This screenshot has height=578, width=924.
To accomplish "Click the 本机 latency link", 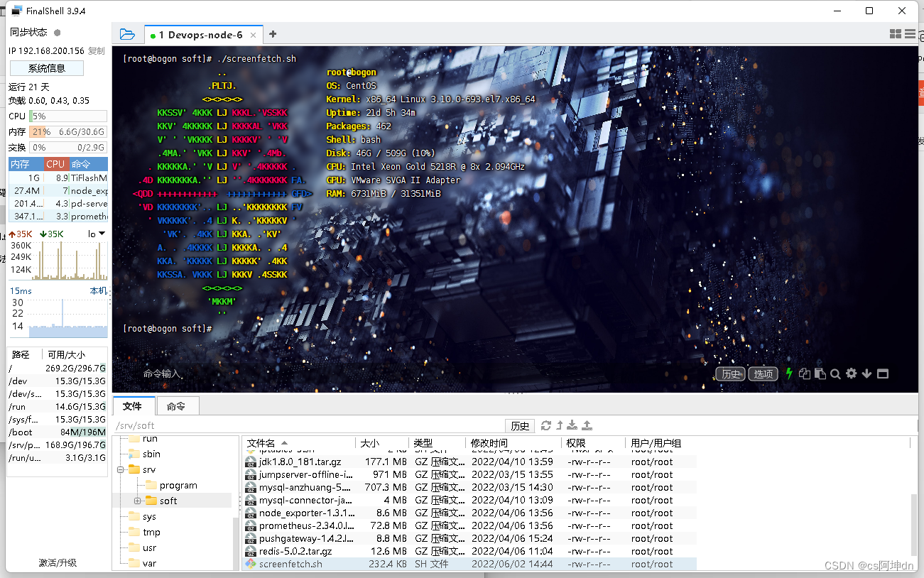I will (x=98, y=291).
